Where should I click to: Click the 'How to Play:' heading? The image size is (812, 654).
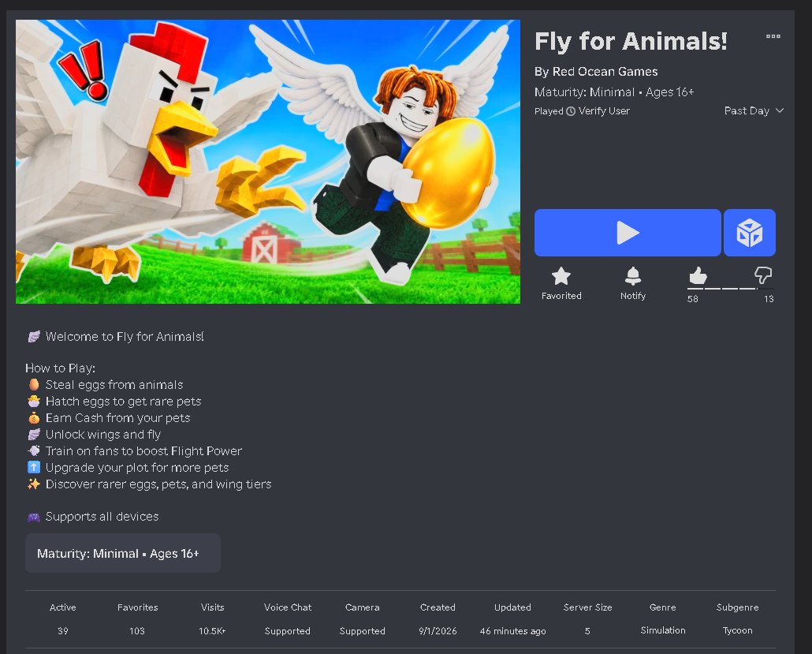[x=60, y=368]
